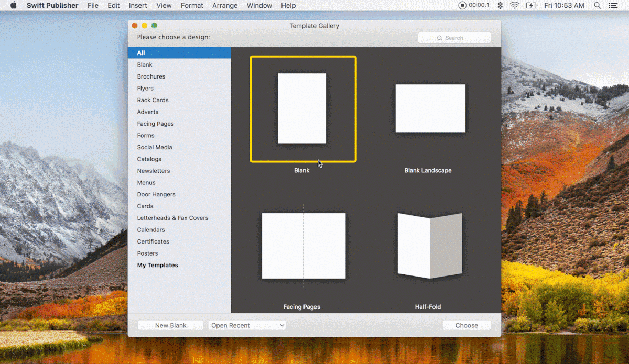Open the Swift Publisher menu

(52, 5)
